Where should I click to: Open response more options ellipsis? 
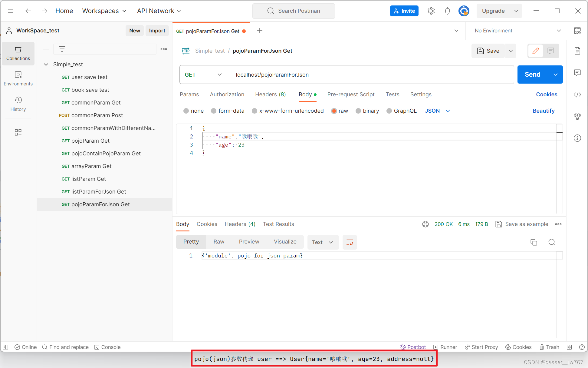[558, 224]
